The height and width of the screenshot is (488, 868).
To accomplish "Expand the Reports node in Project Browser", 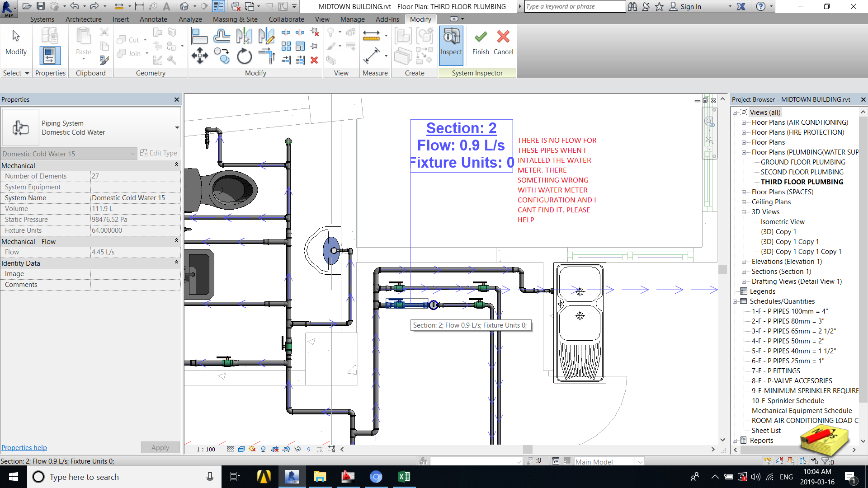I will [x=736, y=440].
